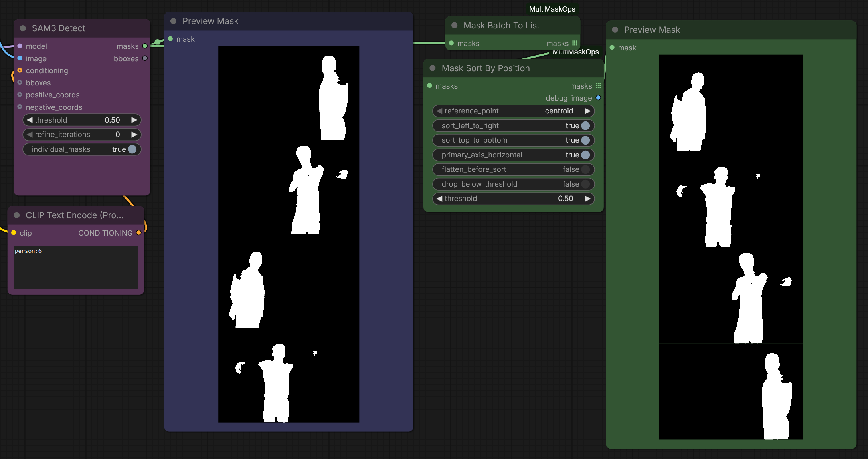This screenshot has height=459, width=868.
Task: Click the conditioning input socket on SAM3 Detect
Action: tap(20, 70)
